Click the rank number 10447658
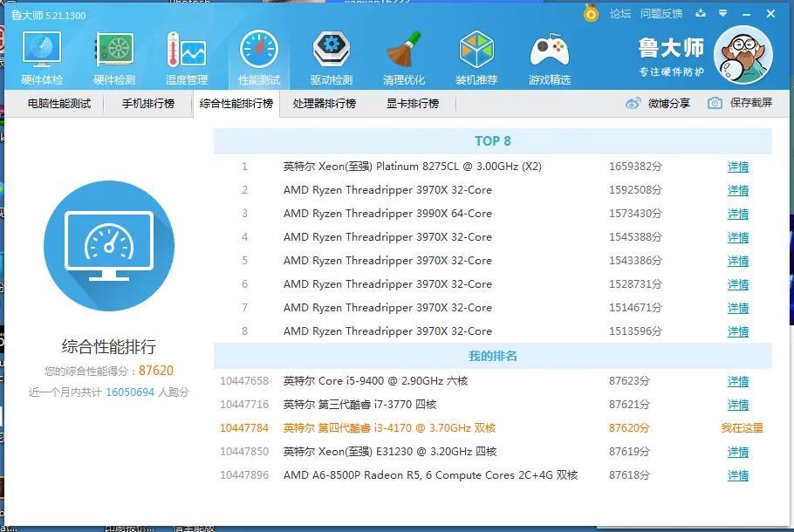The width and height of the screenshot is (794, 532). click(244, 381)
